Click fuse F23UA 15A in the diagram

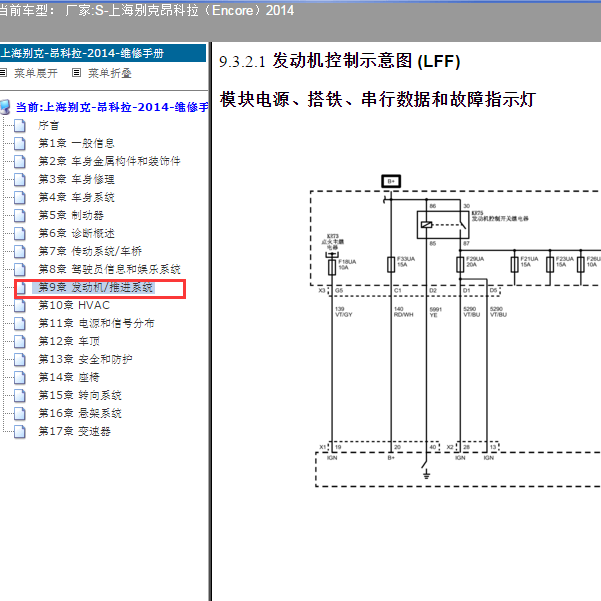click(550, 264)
